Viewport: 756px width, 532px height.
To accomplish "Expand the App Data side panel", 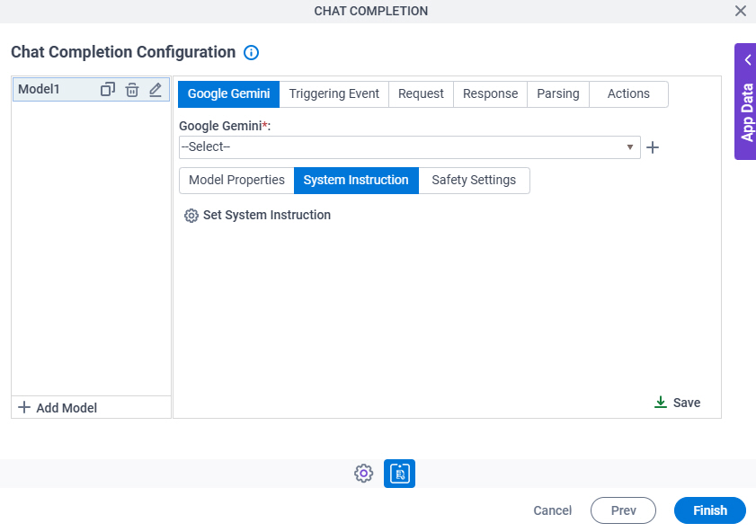I will pos(745,102).
